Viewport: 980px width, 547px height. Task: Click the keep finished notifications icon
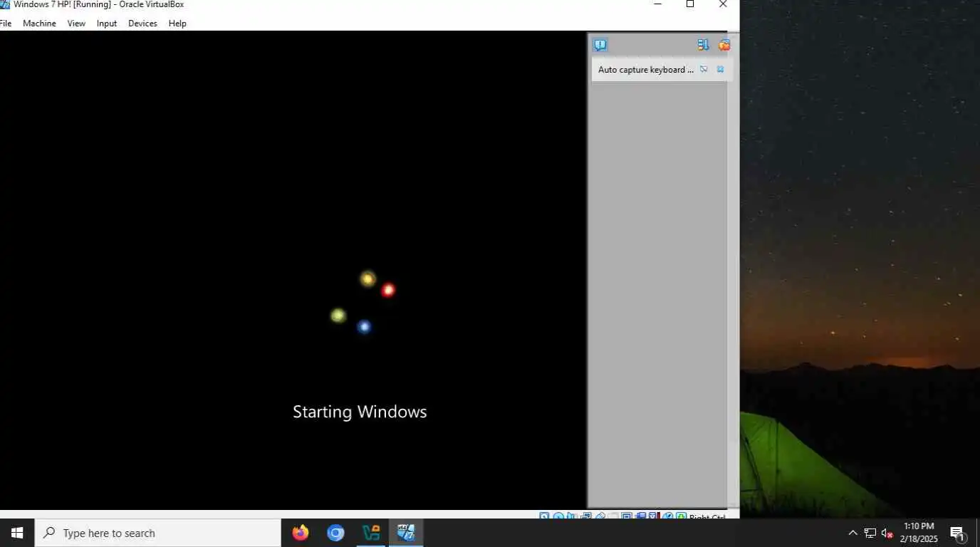point(703,45)
